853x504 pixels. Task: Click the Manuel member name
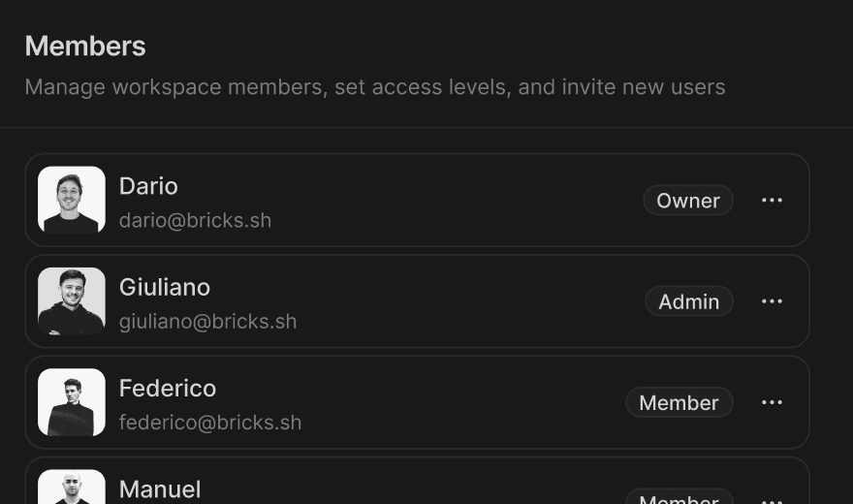(x=160, y=489)
